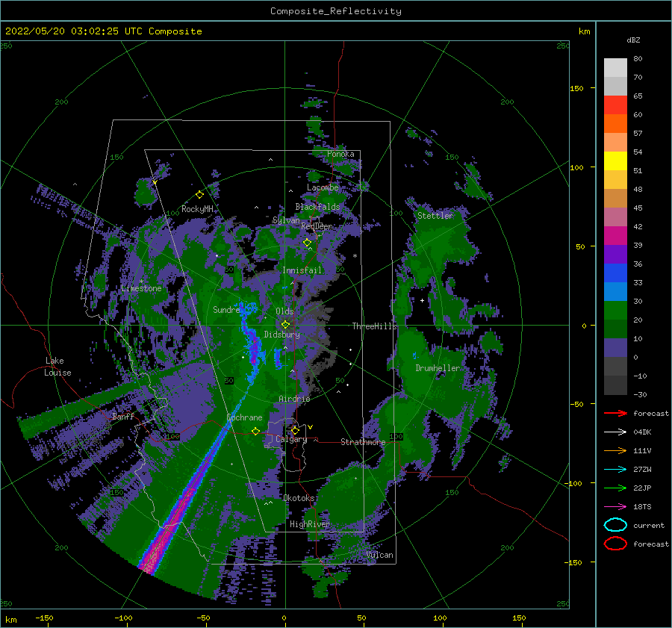Viewport: 672px width, 628px height.
Task: Click the white 04DK arrow icon
Action: coord(615,432)
